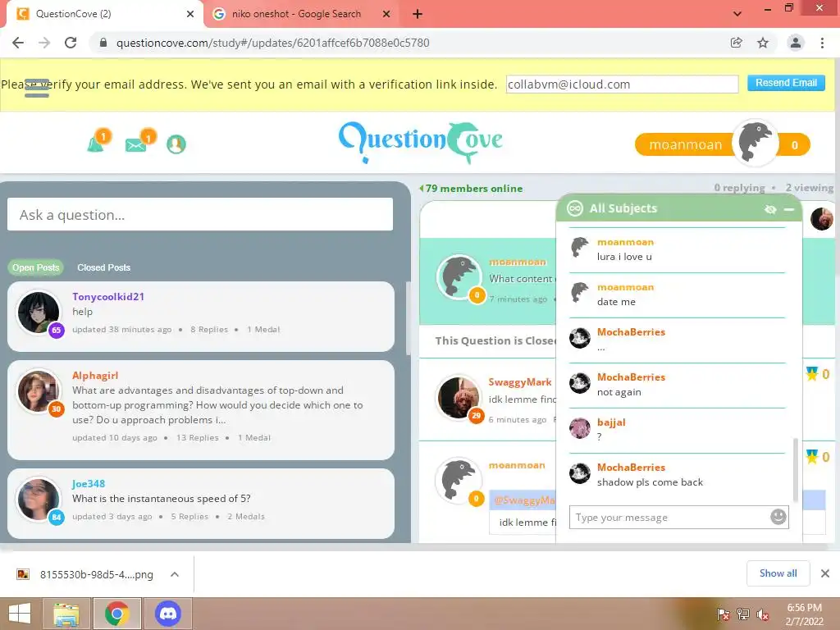Image resolution: width=840 pixels, height=630 pixels.
Task: Open Chrome profile icon
Action: (x=796, y=43)
